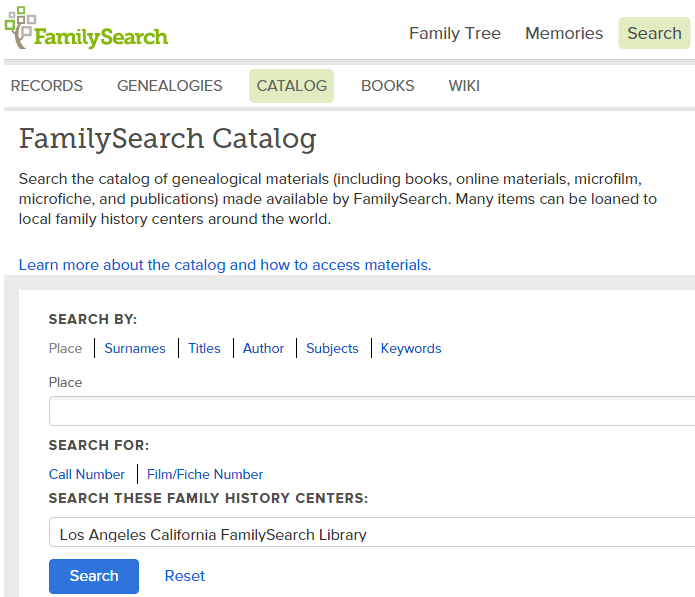Switch to the Genealogies tab
Viewport: 695px width, 597px height.
point(169,86)
